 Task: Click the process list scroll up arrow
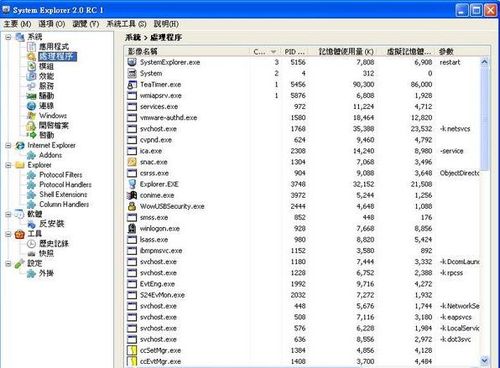coord(485,62)
